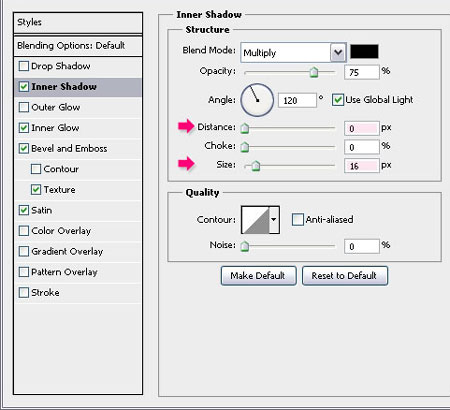Select the Pattern Overlay style row

pos(78,272)
